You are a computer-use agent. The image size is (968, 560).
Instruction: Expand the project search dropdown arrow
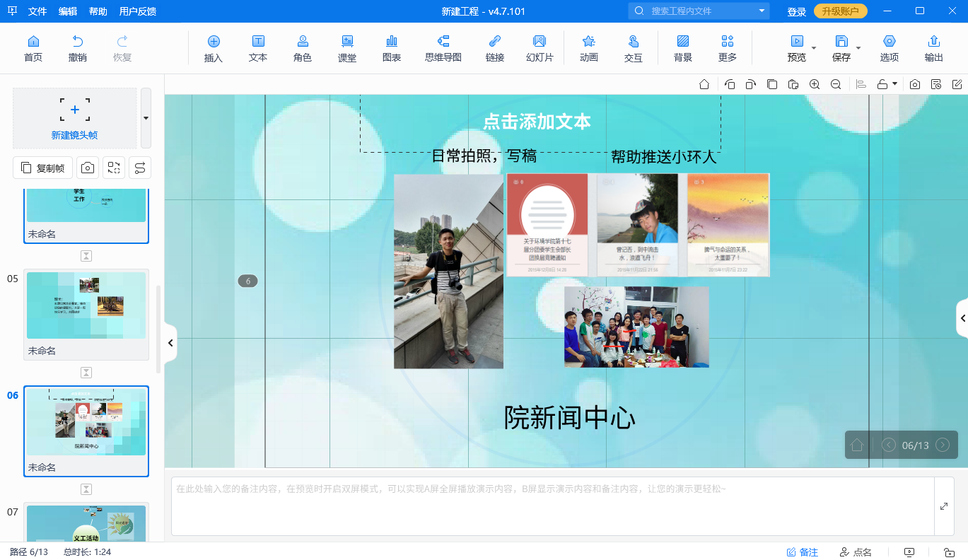click(x=762, y=11)
